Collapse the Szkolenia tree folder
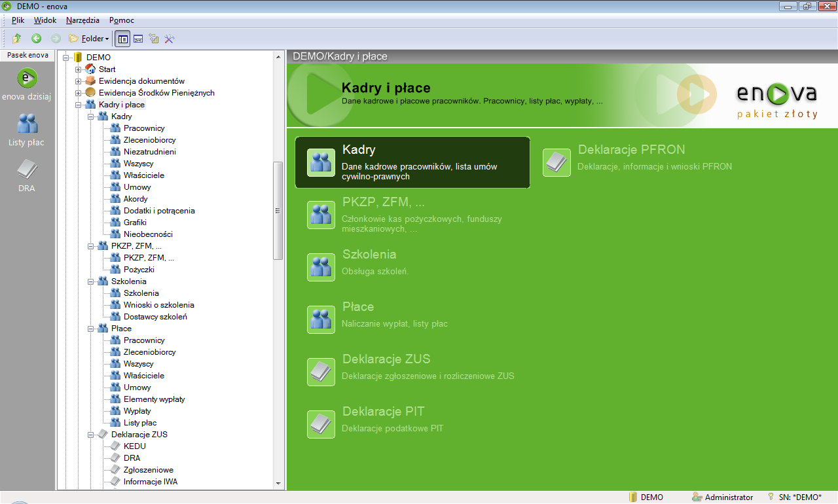 91,281
